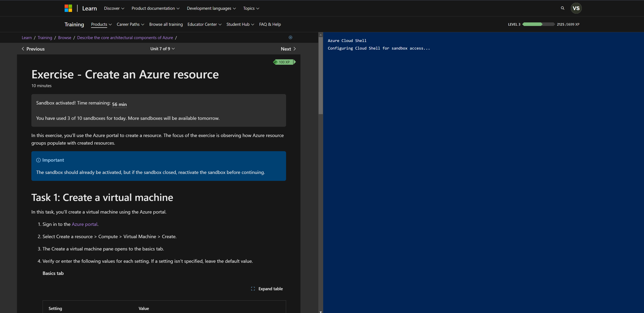Go to Next unit

[x=288, y=49]
